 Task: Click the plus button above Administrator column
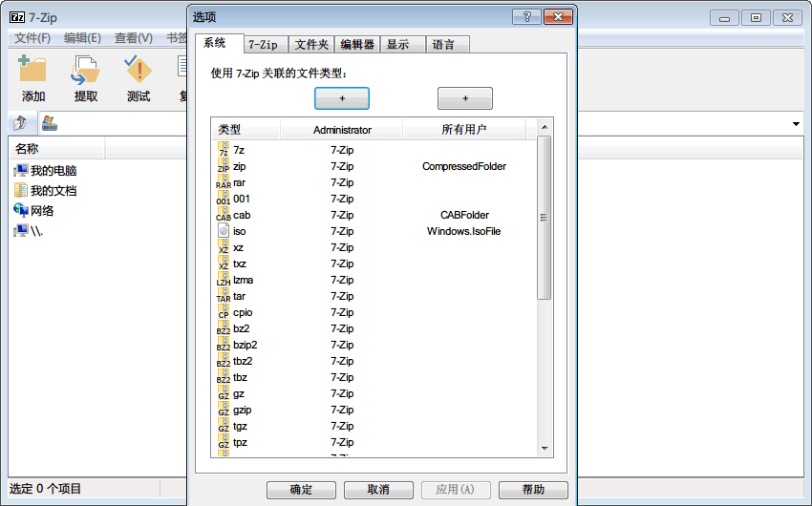pos(341,98)
